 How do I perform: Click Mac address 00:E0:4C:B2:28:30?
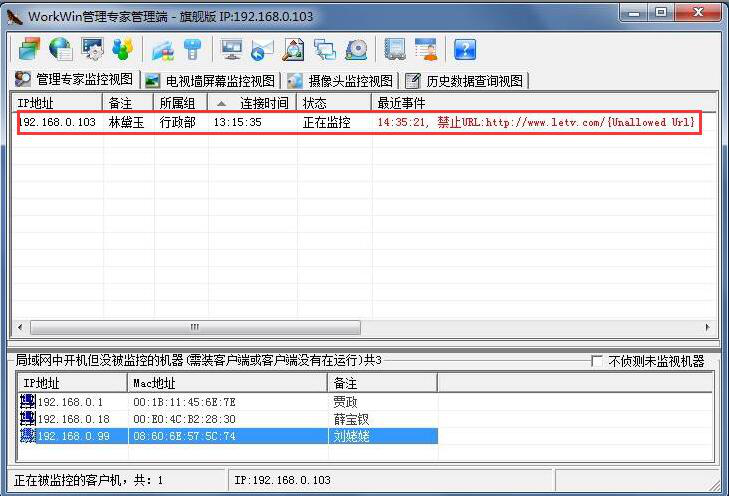tap(184, 419)
